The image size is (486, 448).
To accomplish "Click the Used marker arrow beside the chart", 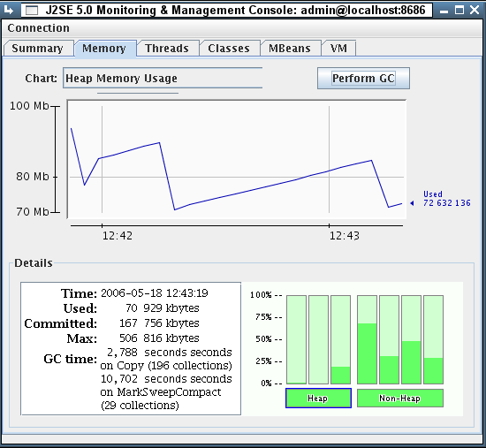I will pyautogui.click(x=412, y=203).
